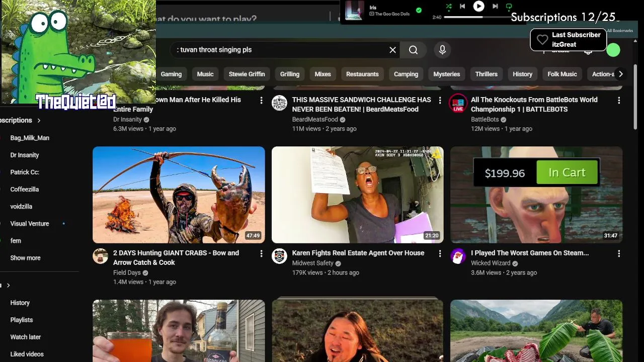Screen dimensions: 644x362
Task: Open BattleBots live channel avatar
Action: 458,103
